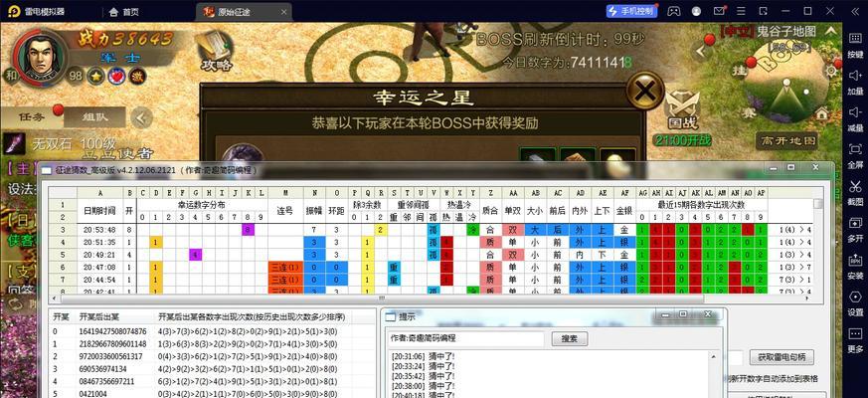Switch to the 组队 tab
Viewport: 868px width, 398px height.
[x=95, y=117]
